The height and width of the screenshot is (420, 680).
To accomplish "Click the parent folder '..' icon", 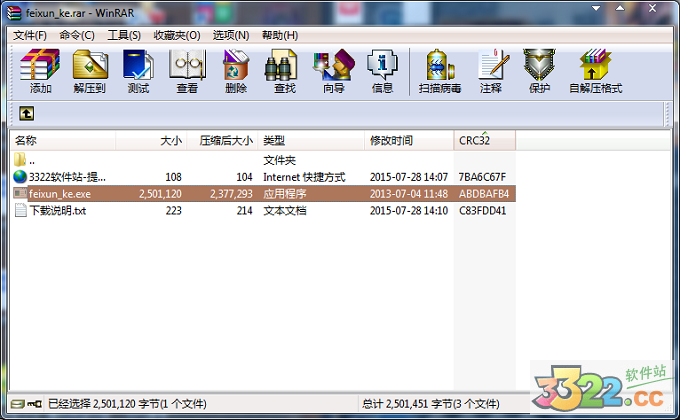I will point(20,160).
